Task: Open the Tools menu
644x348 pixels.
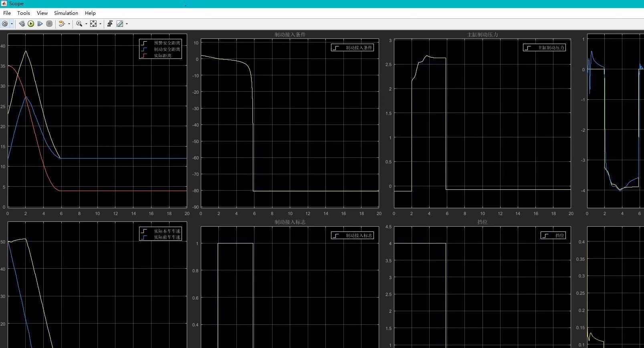Action: pos(24,13)
